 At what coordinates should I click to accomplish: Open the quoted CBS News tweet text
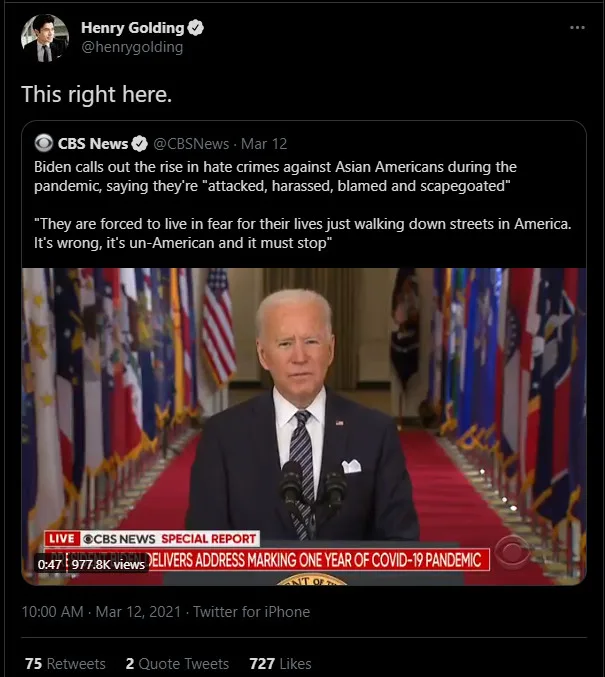[x=302, y=205]
